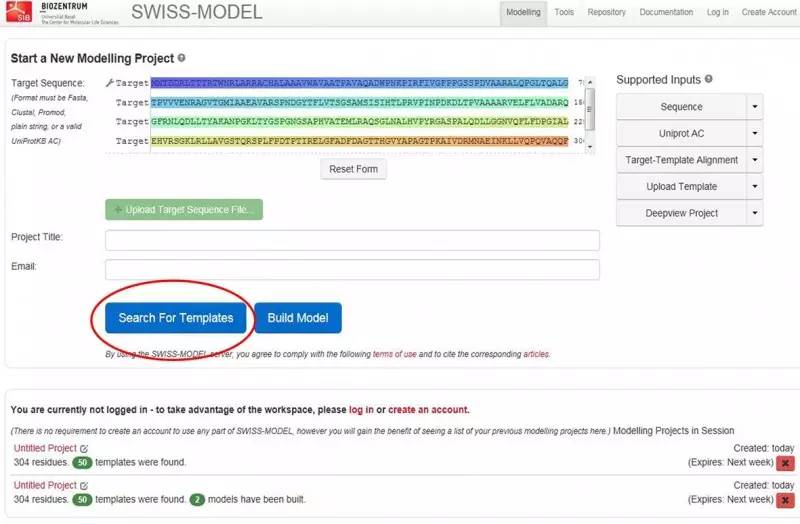Open the first Untitled Project link
This screenshot has width=800, height=524.
(45, 448)
